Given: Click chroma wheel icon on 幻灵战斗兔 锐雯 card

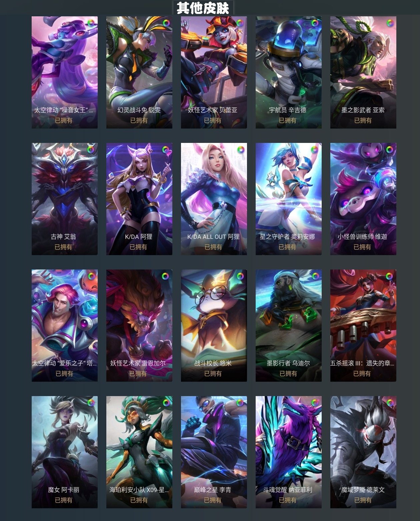Looking at the screenshot, I should [166, 23].
